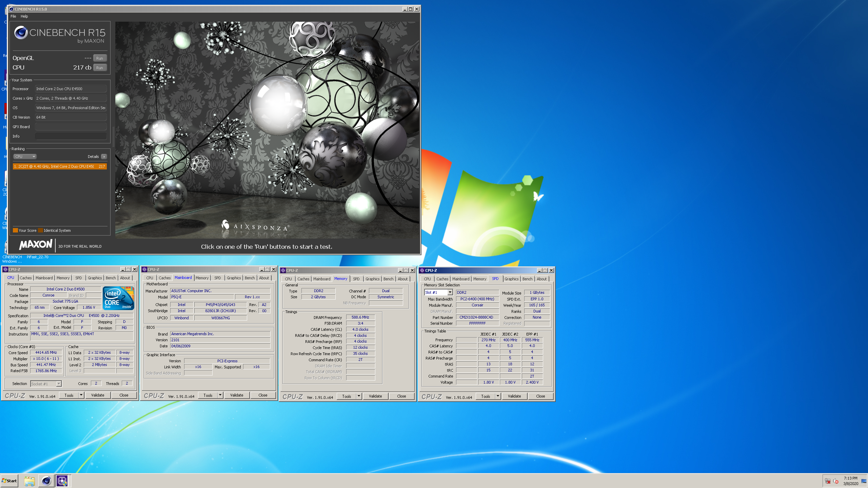Image resolution: width=868 pixels, height=488 pixels.
Task: Expand Tools arrow in CPU-Z Memory window
Action: [359, 396]
